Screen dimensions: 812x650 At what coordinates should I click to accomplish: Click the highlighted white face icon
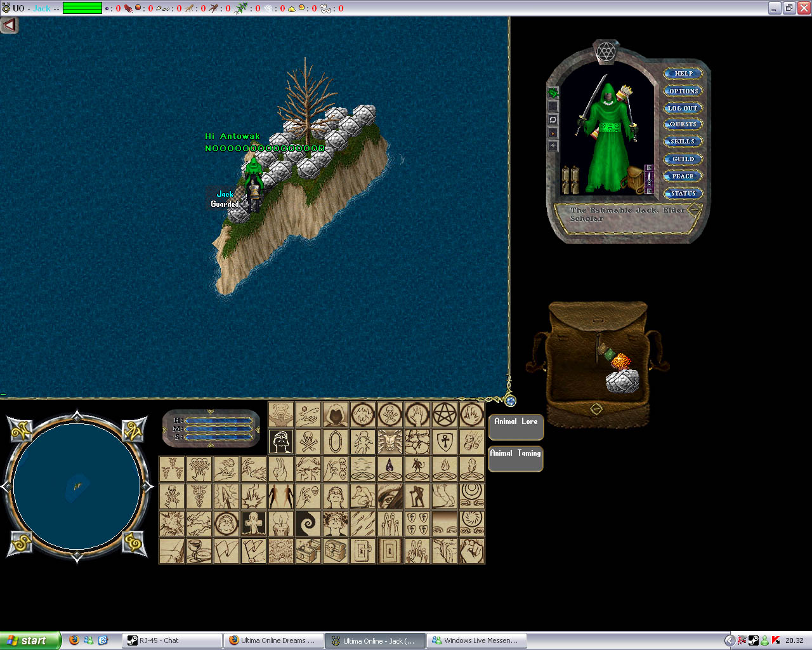coord(281,441)
